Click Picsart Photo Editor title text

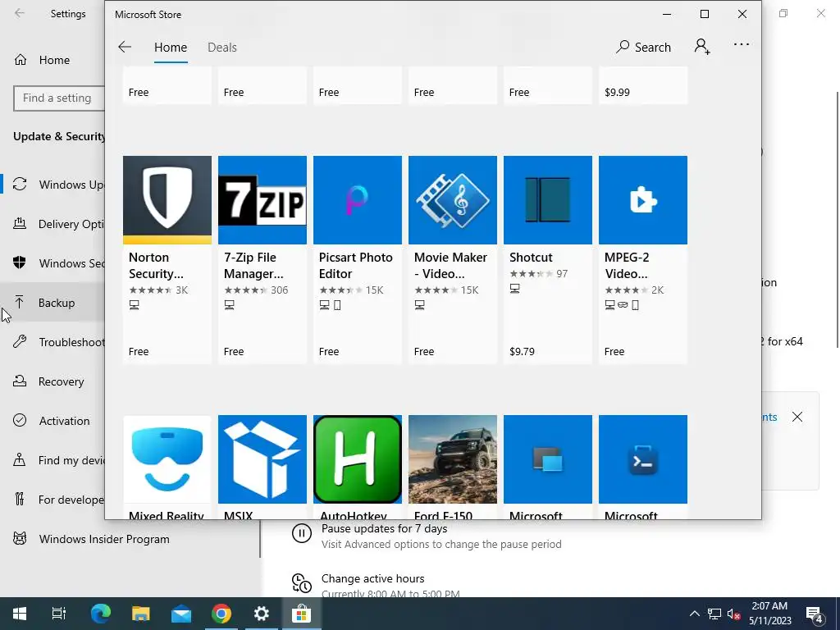coord(356,266)
